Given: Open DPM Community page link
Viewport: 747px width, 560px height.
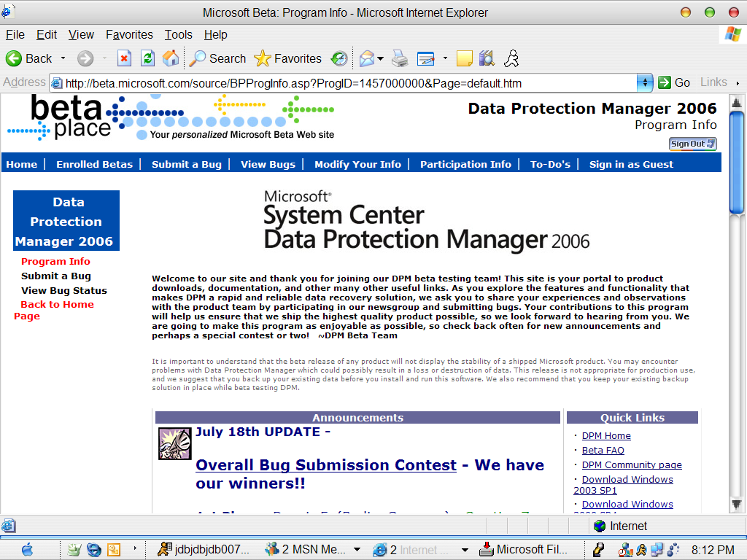Looking at the screenshot, I should tap(632, 464).
